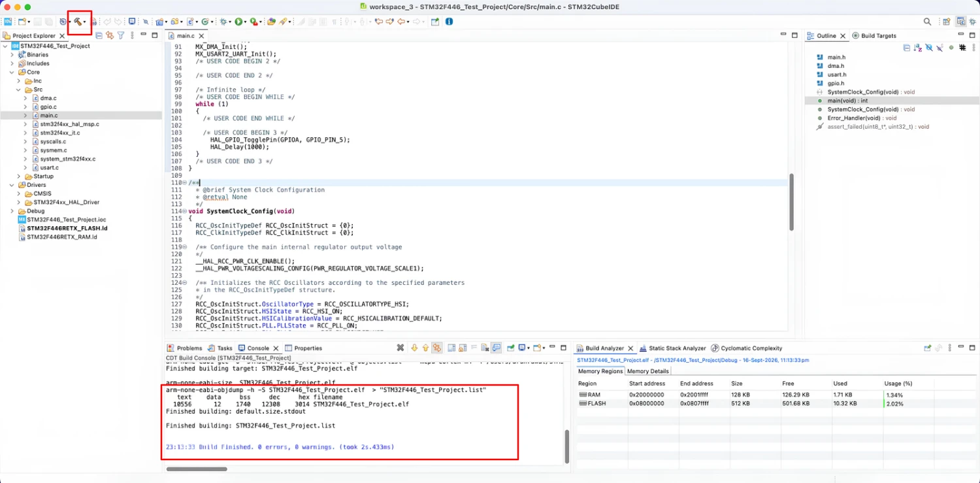Select STM32F446RETX_FLASH.ld file
The width and height of the screenshot is (980, 483).
(x=67, y=229)
